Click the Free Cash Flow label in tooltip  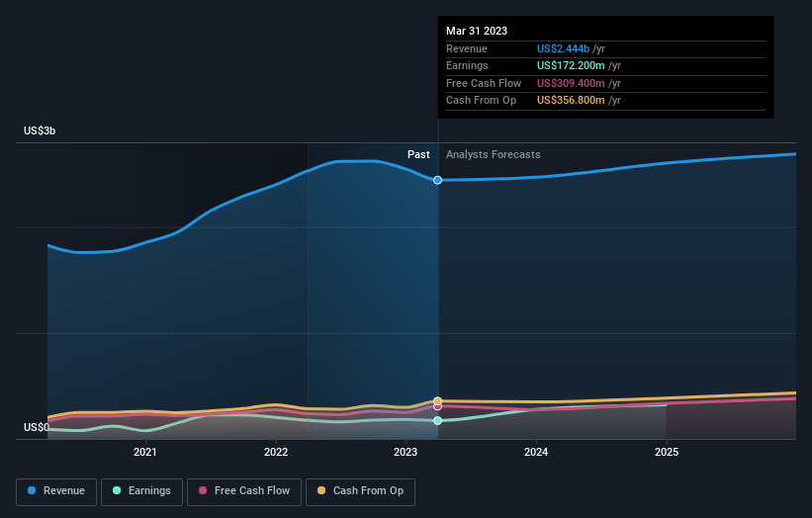484,83
